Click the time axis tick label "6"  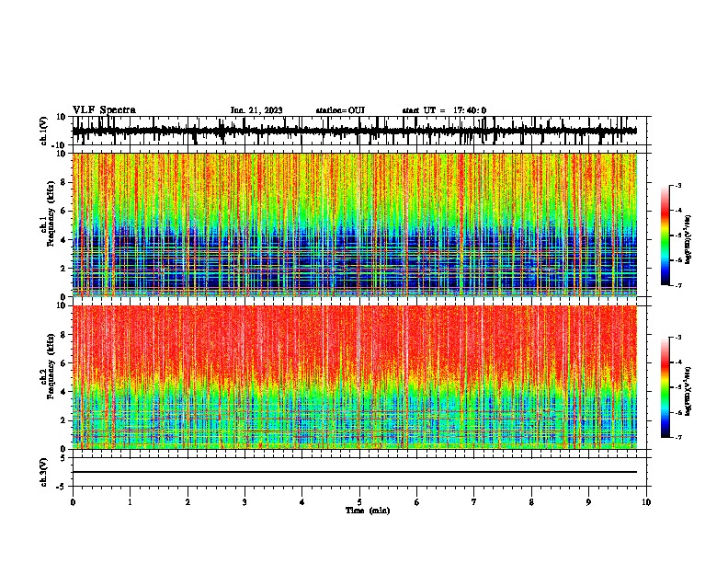pos(416,502)
